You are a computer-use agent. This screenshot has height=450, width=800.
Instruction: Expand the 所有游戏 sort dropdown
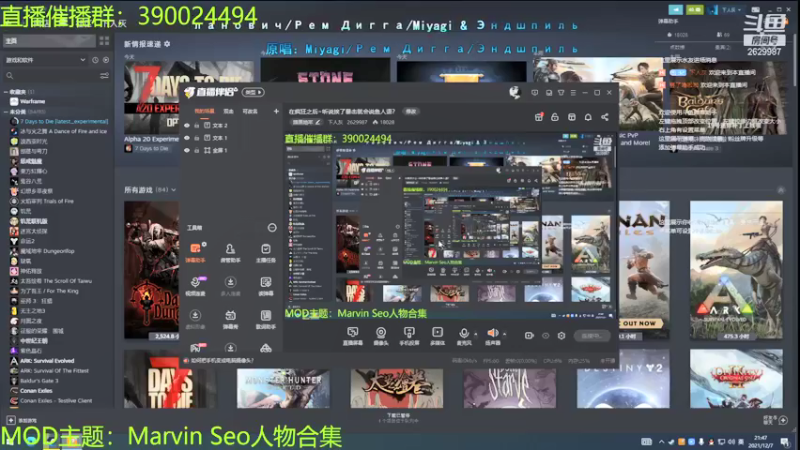click(x=173, y=190)
